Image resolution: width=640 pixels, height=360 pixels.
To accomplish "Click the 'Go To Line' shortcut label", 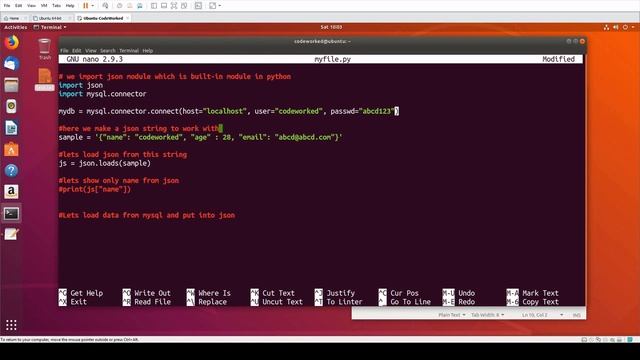I will pyautogui.click(x=410, y=302).
